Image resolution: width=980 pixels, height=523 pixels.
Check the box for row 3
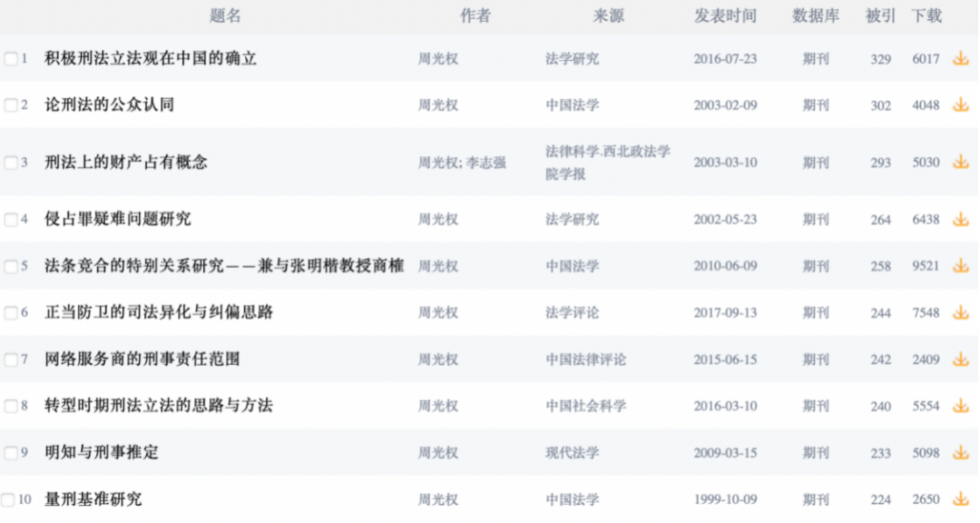pyautogui.click(x=11, y=163)
